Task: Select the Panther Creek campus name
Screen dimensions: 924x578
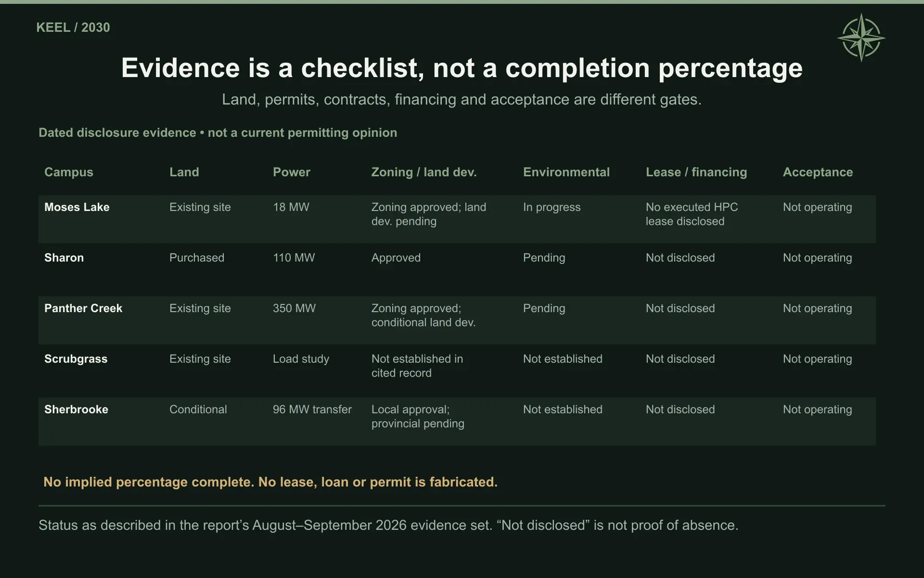Action: (x=83, y=308)
